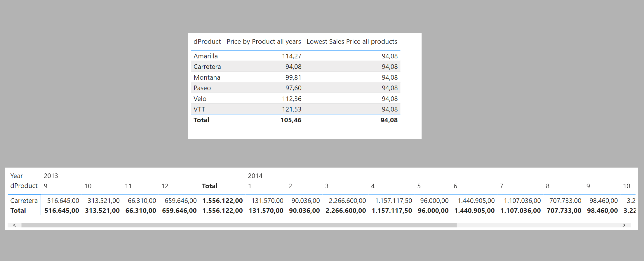The height and width of the screenshot is (261, 644).
Task: Click the Carretera value 1.157.117,50
Action: coord(394,201)
